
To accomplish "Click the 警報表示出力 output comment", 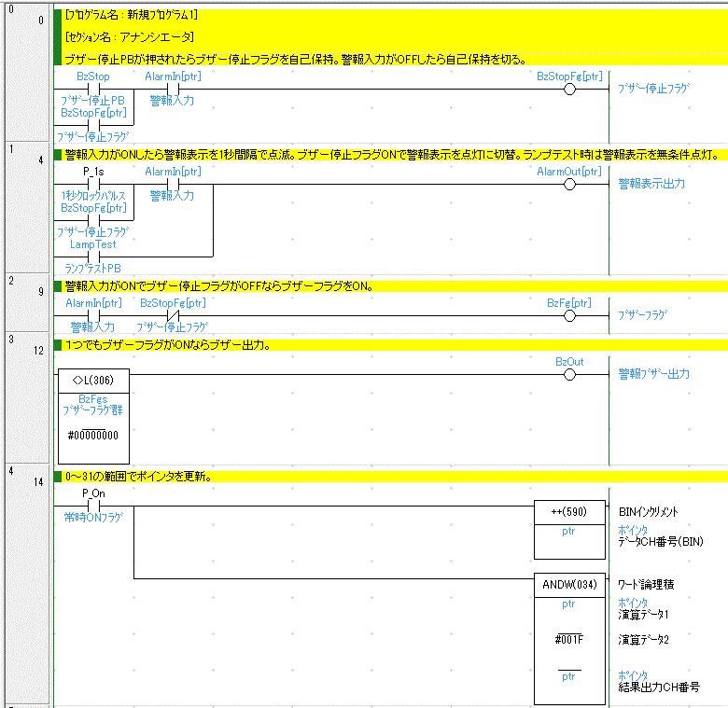I will (651, 184).
